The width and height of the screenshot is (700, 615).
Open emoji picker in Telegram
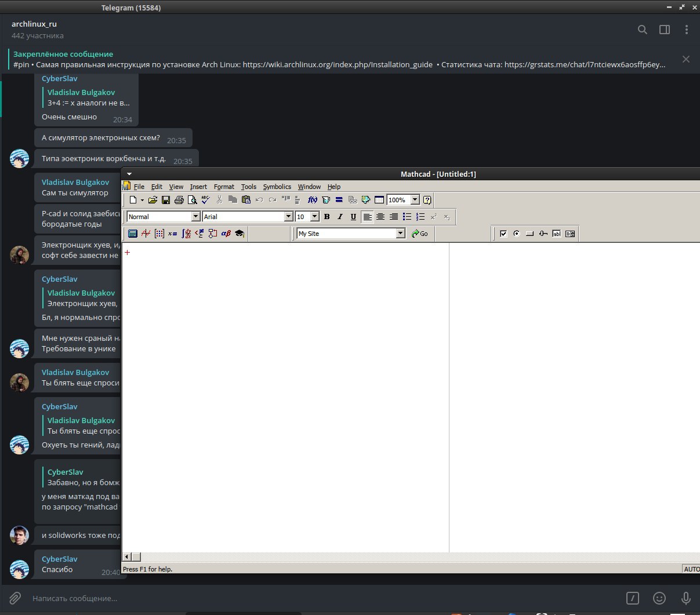[x=659, y=598]
